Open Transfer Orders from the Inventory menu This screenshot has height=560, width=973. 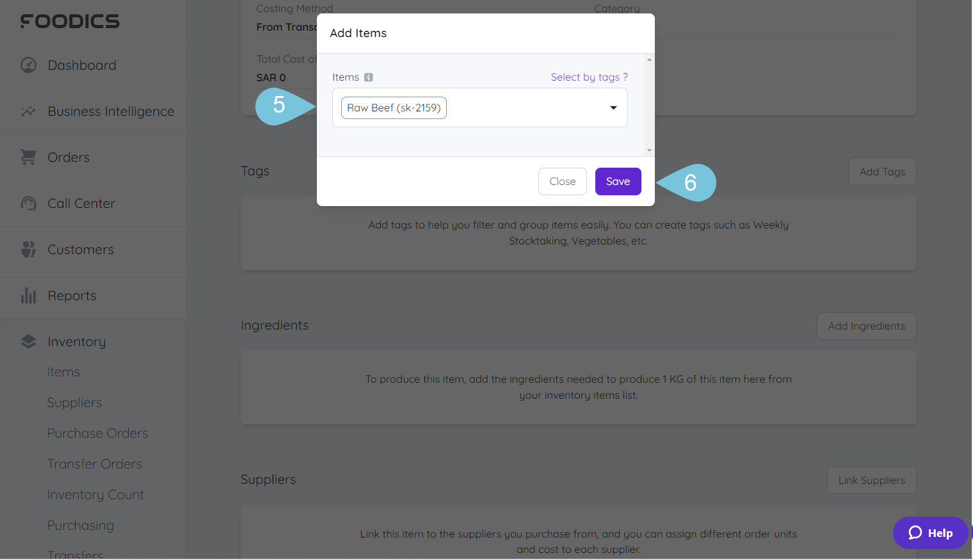[94, 464]
